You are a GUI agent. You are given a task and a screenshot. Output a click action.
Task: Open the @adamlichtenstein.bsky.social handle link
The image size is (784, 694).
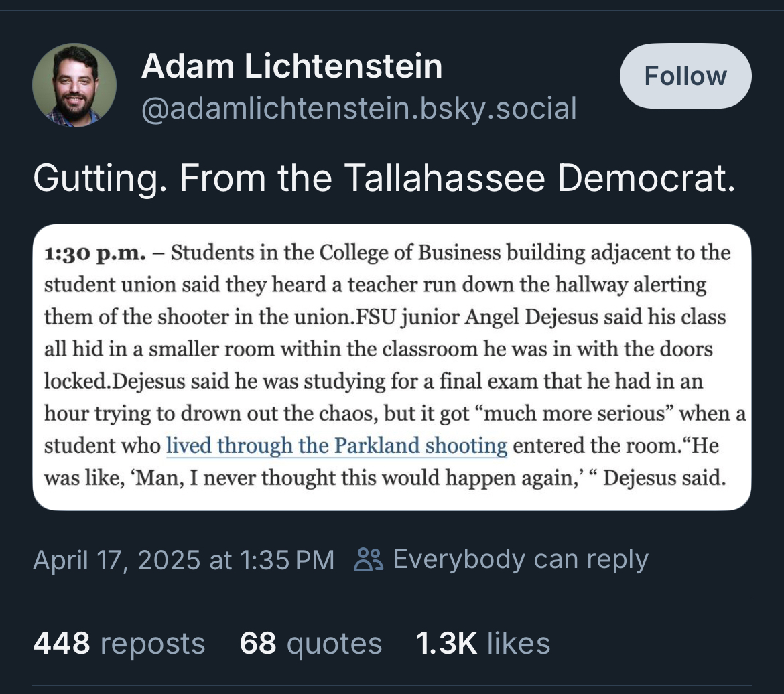[358, 109]
